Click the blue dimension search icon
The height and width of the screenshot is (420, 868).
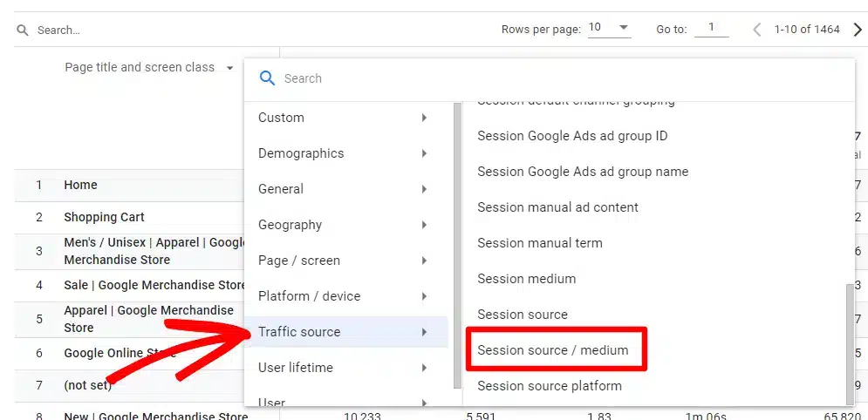click(267, 78)
